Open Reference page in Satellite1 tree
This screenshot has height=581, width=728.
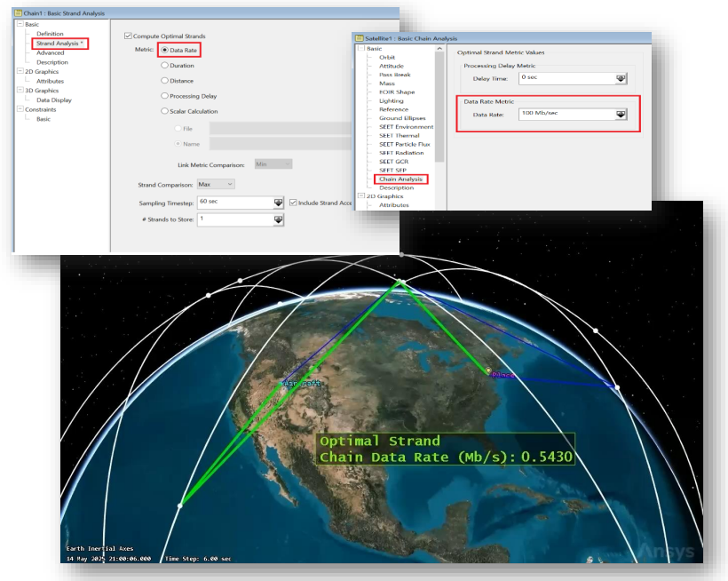[393, 109]
